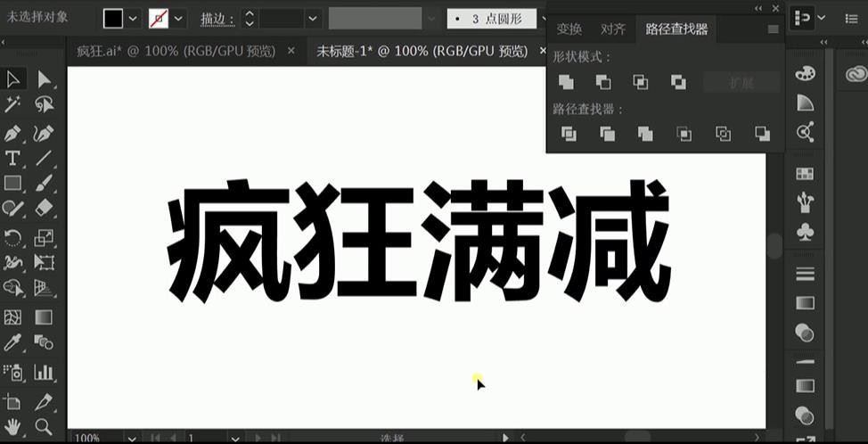The height and width of the screenshot is (444, 868).
Task: Activate the Artboard tool
Action: 12,402
